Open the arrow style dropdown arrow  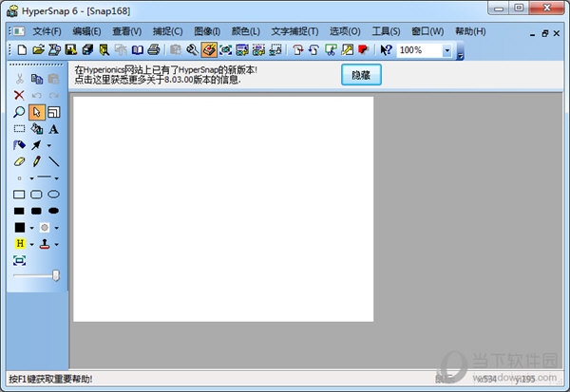coord(48,145)
